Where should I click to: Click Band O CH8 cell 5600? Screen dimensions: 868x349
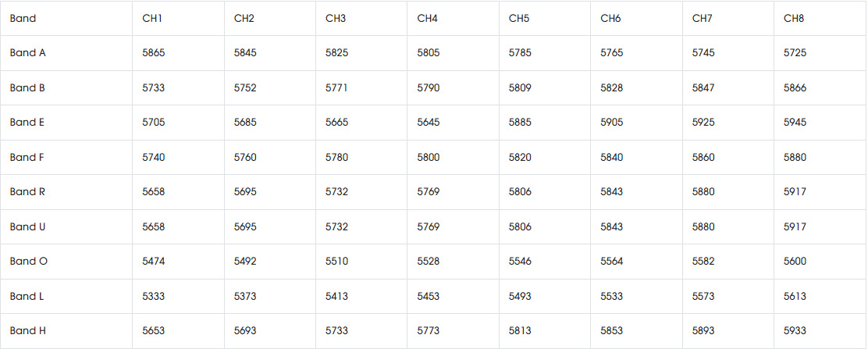[795, 262]
